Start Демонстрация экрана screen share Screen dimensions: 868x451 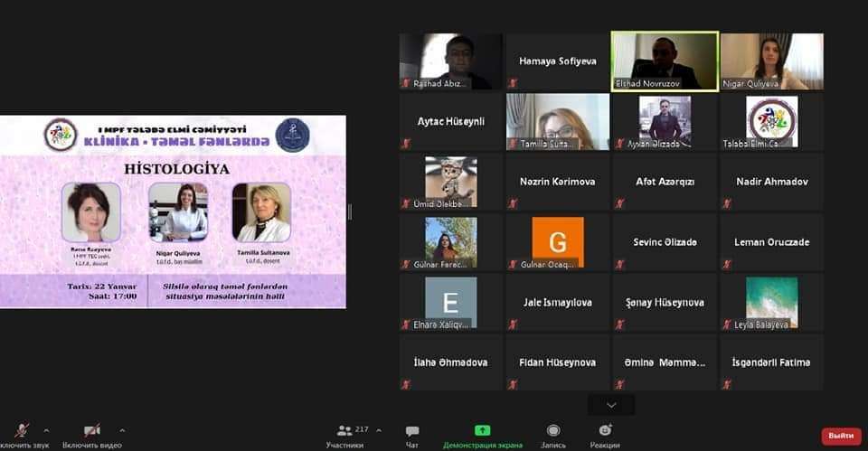[x=482, y=435]
